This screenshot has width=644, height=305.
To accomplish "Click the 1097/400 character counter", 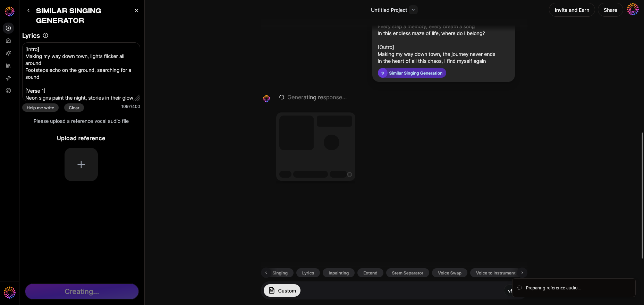I will pyautogui.click(x=131, y=107).
